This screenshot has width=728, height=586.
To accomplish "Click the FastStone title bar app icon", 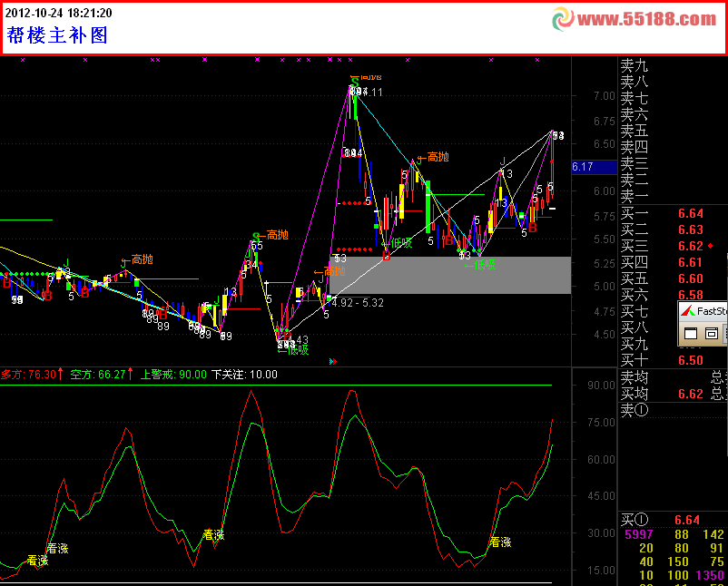I will pos(690,313).
